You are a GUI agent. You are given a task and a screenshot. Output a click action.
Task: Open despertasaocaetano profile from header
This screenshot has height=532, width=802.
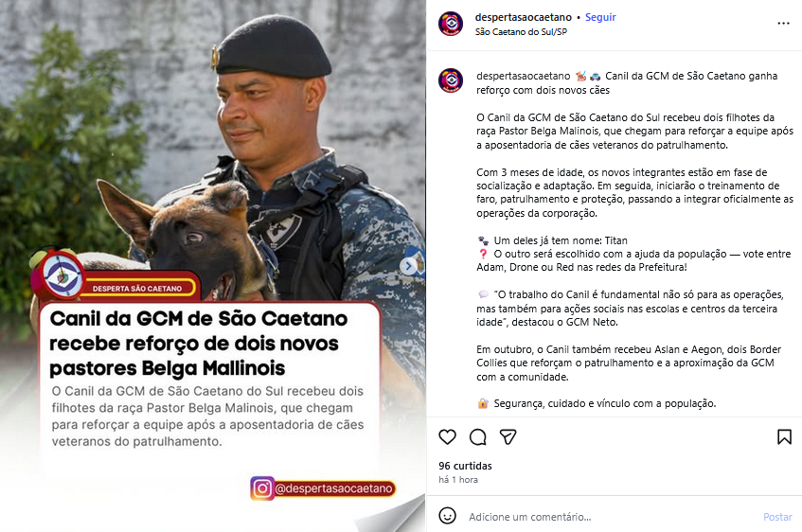click(x=524, y=17)
